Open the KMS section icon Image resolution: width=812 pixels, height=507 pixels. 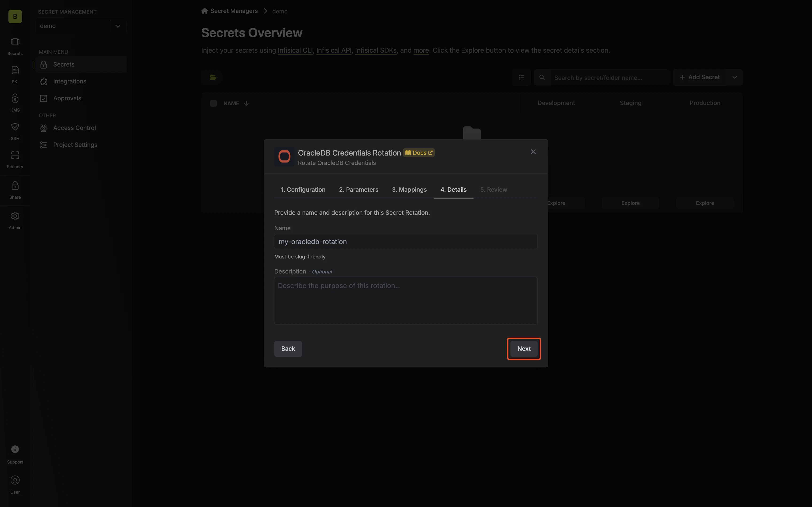click(15, 103)
